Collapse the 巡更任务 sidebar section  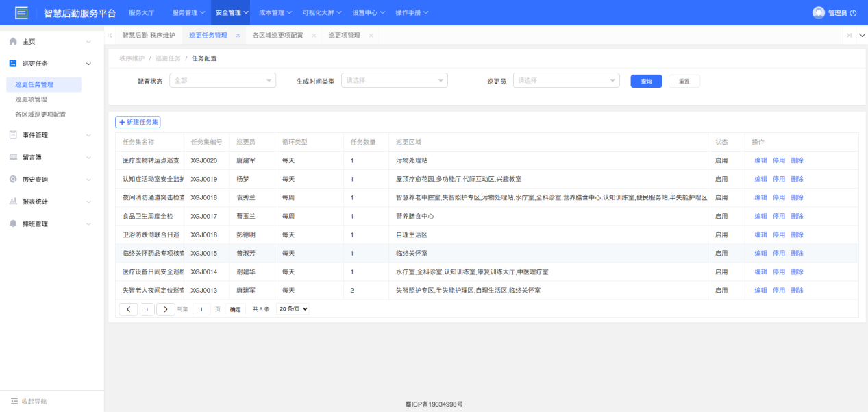88,64
